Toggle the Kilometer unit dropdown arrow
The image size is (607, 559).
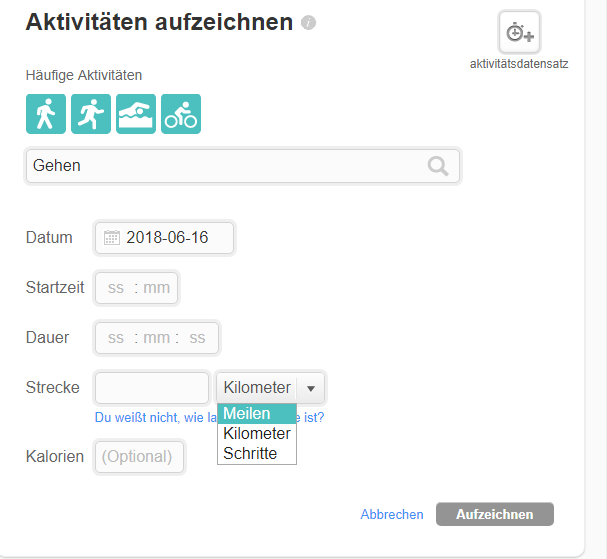tap(310, 388)
